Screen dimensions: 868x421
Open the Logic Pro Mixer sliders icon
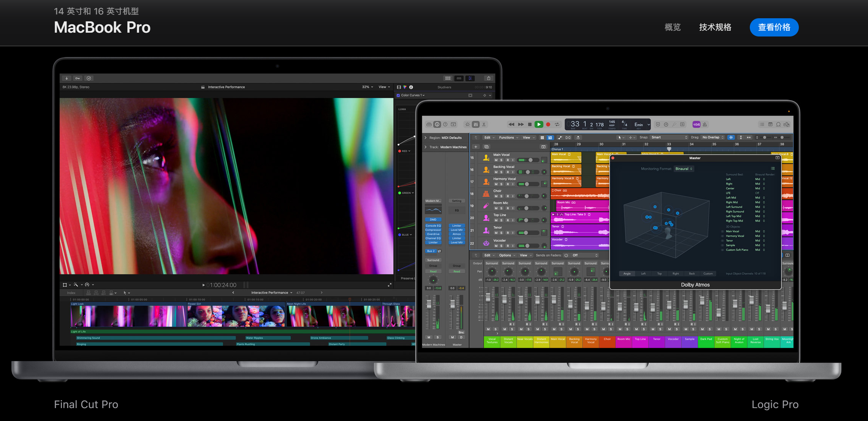476,125
